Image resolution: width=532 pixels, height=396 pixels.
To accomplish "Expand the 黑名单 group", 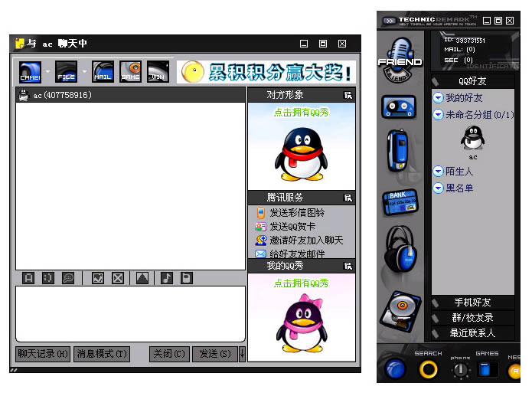I will click(439, 188).
